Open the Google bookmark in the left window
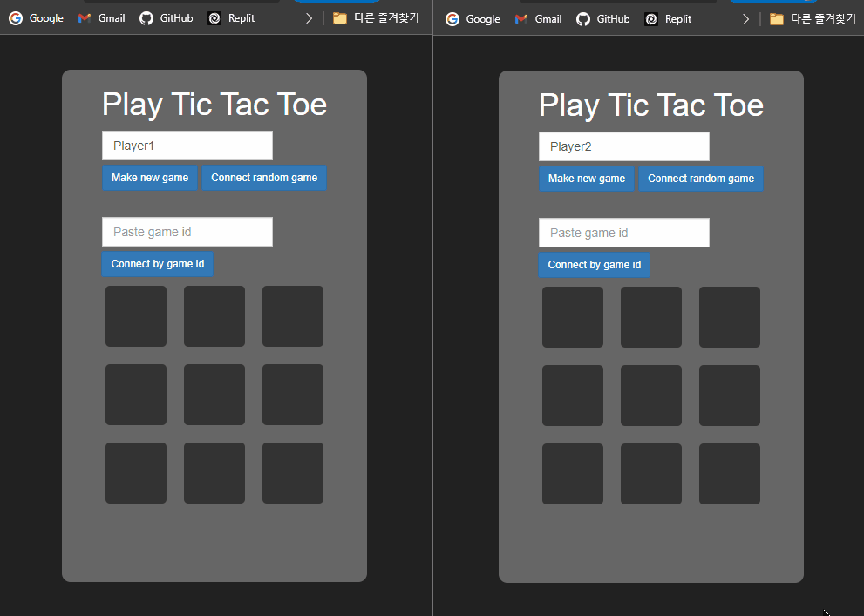 [x=36, y=18]
